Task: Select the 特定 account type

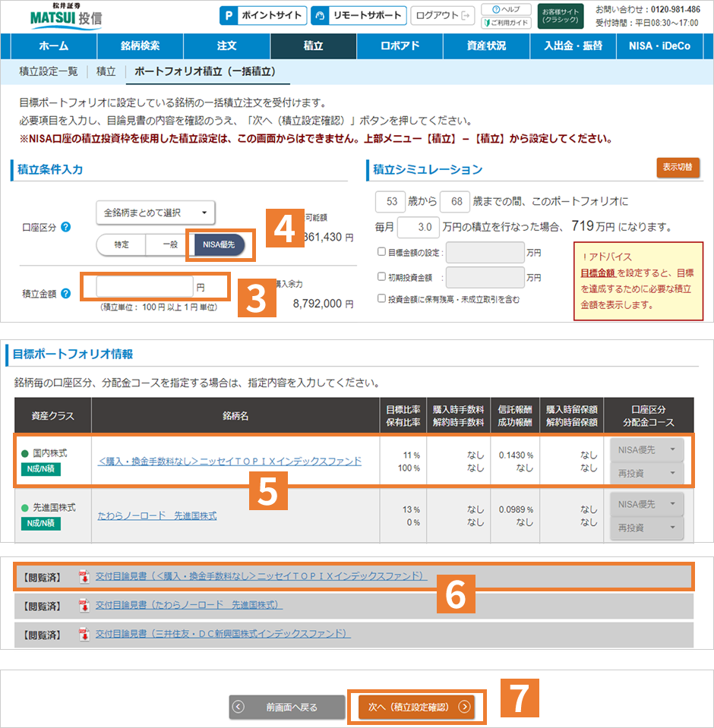Action: click(x=122, y=244)
